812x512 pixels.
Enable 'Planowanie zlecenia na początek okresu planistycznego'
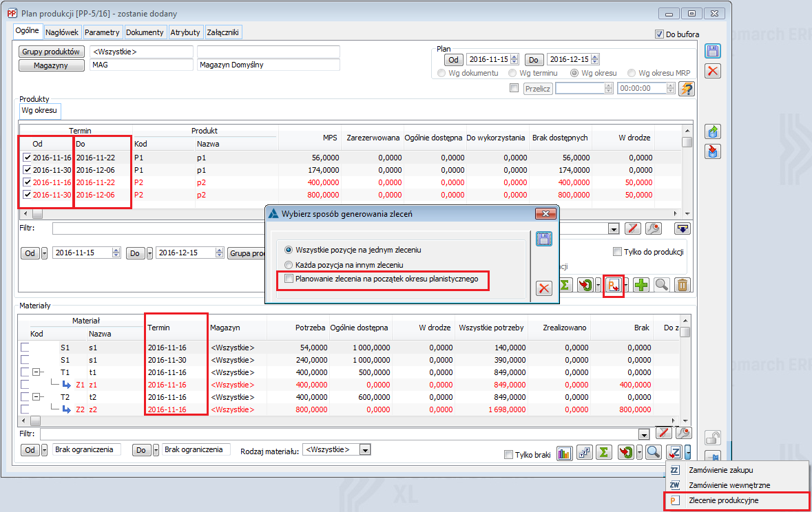289,279
